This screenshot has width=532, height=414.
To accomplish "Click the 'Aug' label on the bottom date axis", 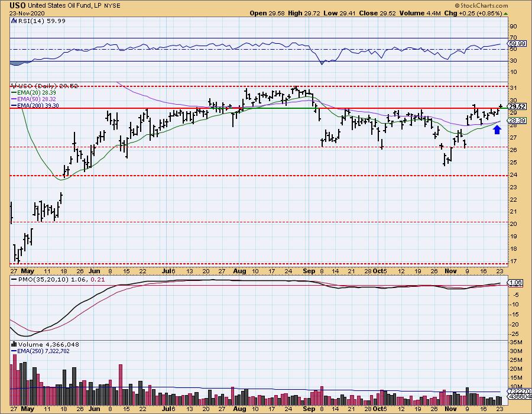I will coord(239,409).
